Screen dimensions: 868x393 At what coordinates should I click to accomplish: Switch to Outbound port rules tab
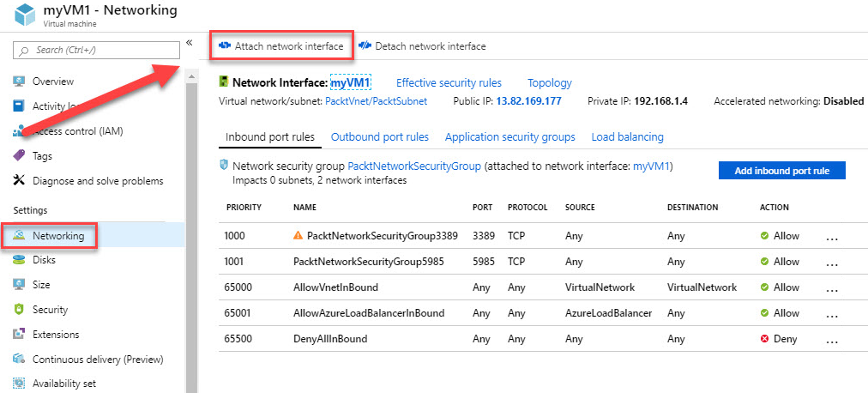[380, 136]
